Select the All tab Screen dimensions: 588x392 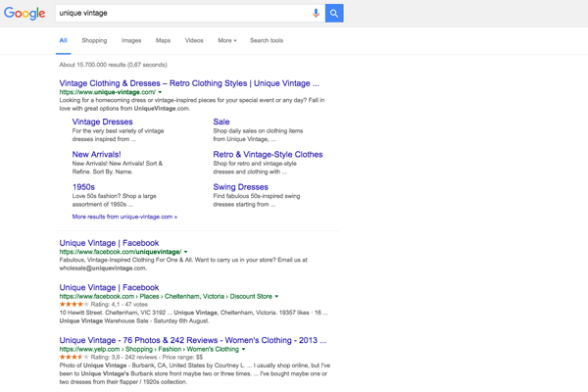63,40
